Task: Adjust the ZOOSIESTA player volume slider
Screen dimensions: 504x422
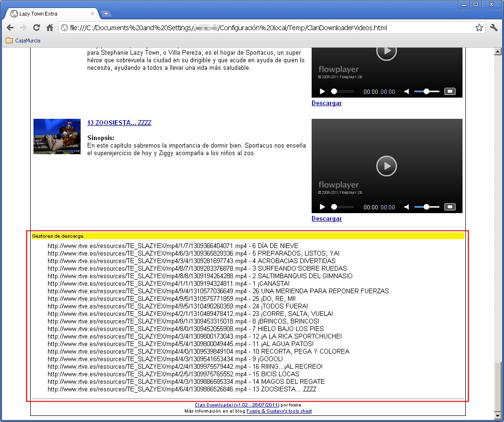Action: click(x=427, y=207)
